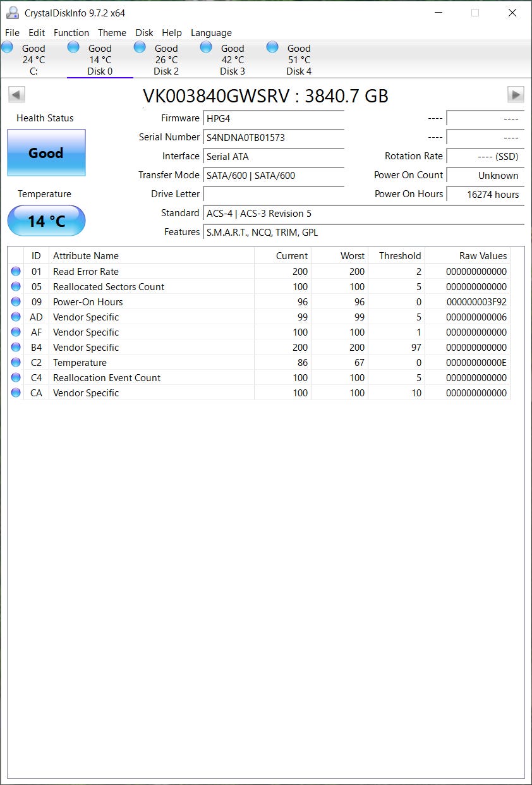Click the status orb for Disk 4
This screenshot has height=785, width=532.
coord(272,47)
